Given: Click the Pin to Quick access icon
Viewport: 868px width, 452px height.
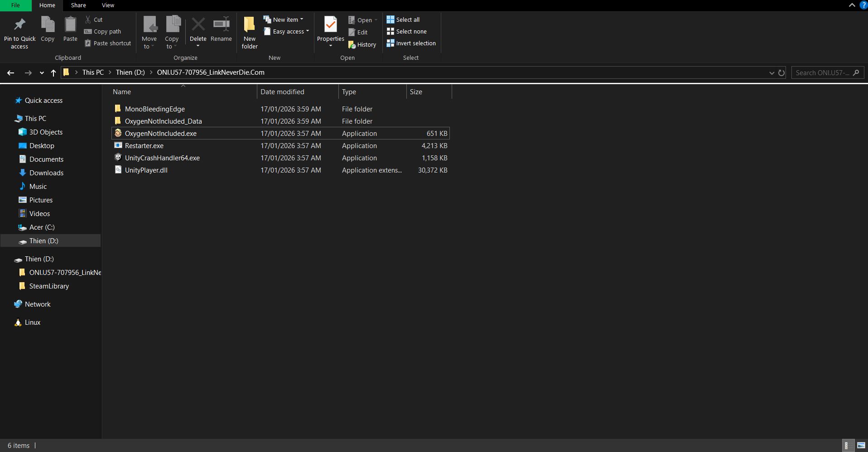Looking at the screenshot, I should [x=19, y=25].
